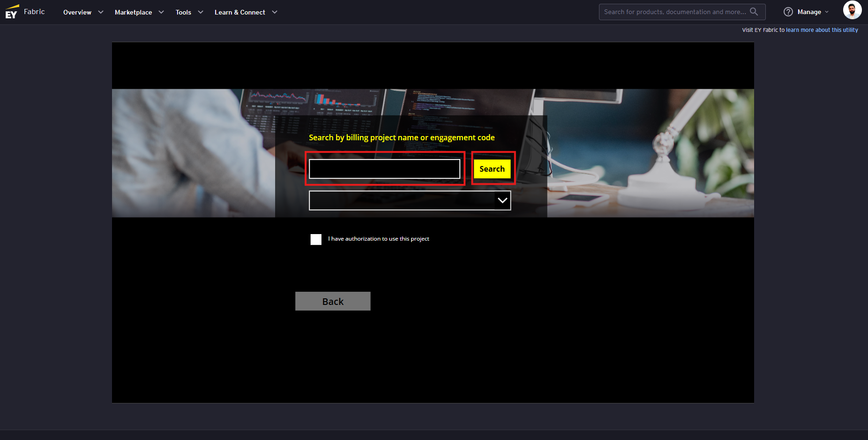This screenshot has height=440, width=868.
Task: Open the user profile avatar
Action: (852, 10)
